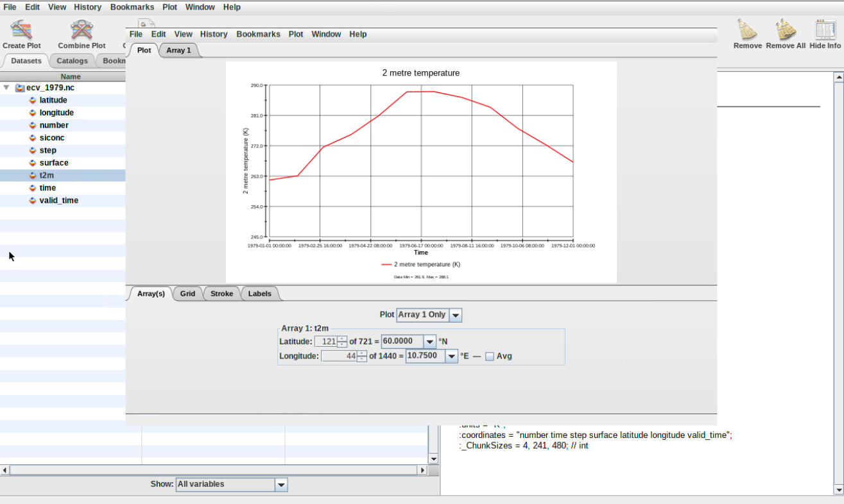
Task: Open the main window Bookmarks menu
Action: point(132,7)
